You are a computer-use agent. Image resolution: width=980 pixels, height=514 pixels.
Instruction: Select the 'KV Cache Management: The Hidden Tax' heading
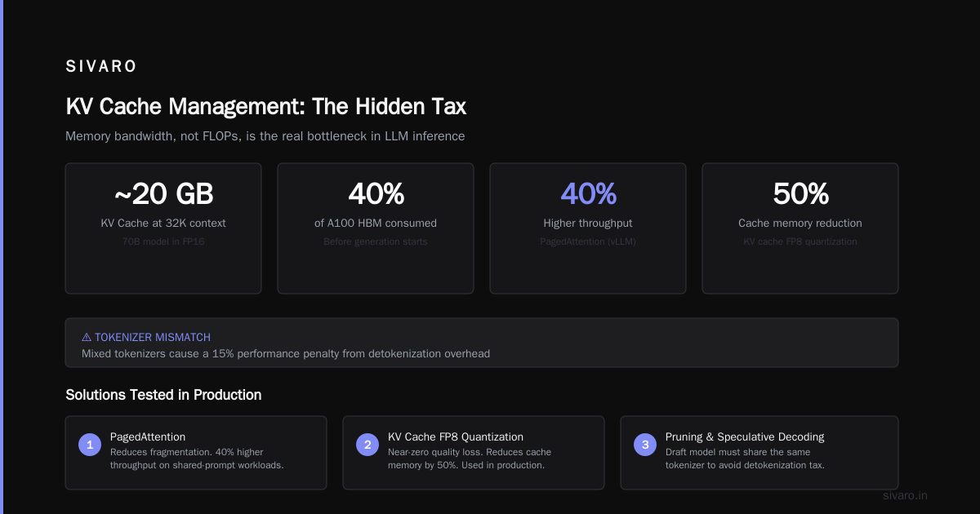tap(266, 107)
